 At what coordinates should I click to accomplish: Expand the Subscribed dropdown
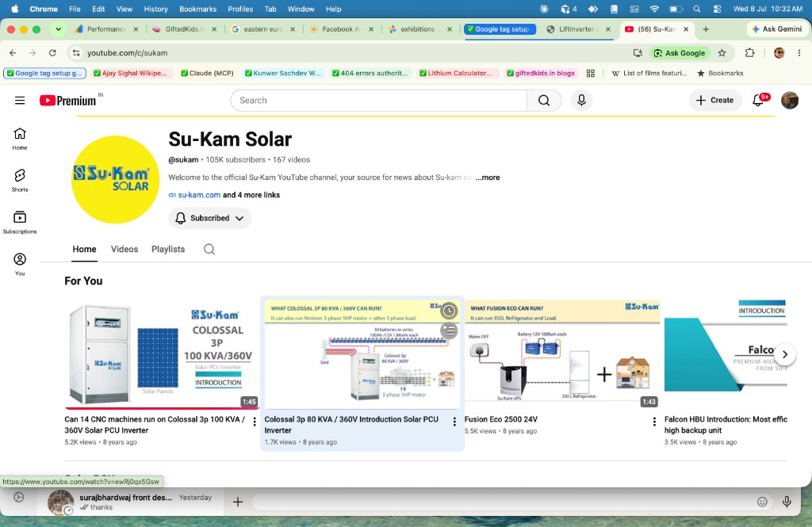[x=209, y=218]
